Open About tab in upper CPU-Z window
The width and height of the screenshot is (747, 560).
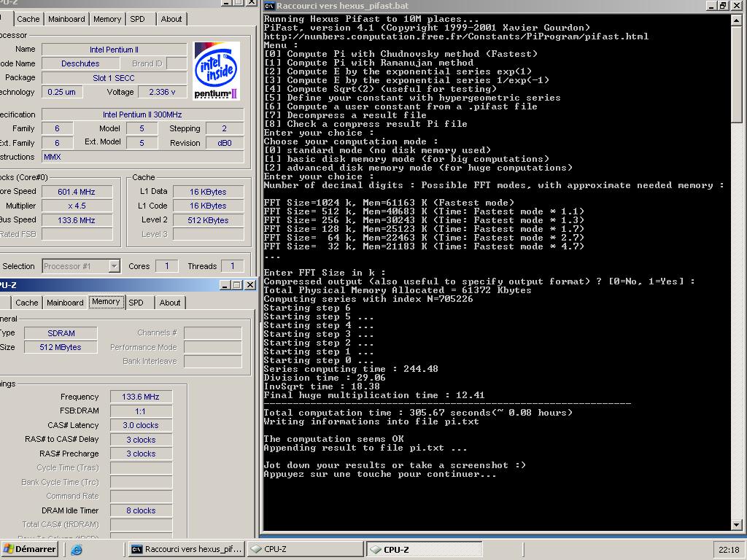click(x=171, y=19)
